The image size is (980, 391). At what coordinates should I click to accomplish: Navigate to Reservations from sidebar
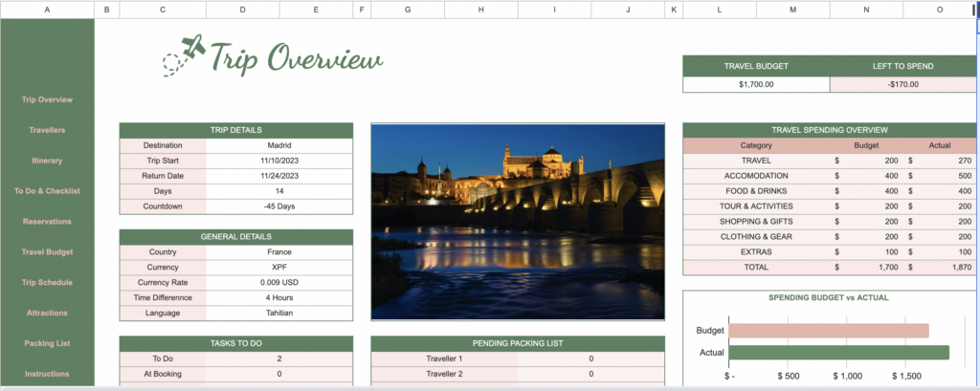47,222
